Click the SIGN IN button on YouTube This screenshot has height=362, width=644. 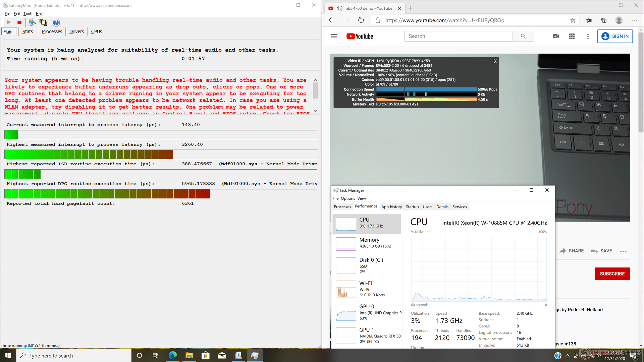615,36
